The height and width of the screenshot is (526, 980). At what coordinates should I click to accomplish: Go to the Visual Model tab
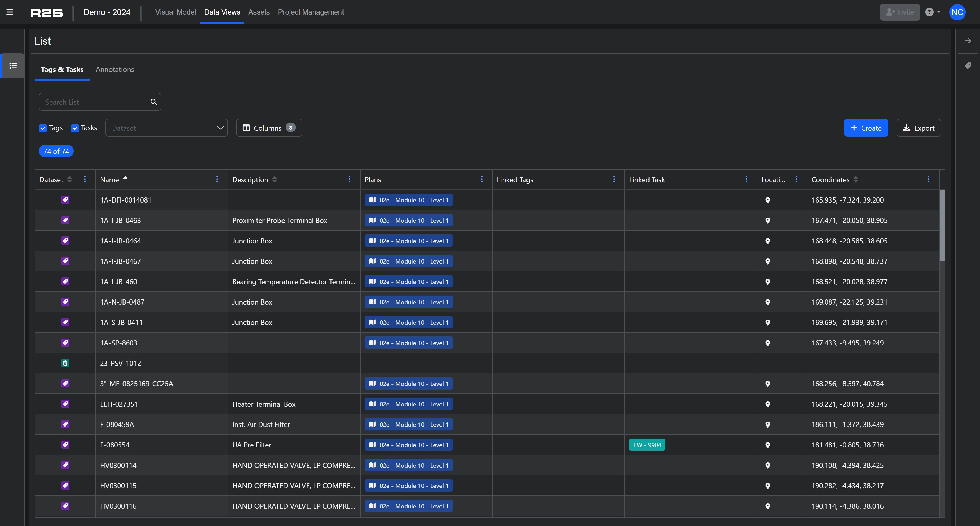click(x=175, y=12)
